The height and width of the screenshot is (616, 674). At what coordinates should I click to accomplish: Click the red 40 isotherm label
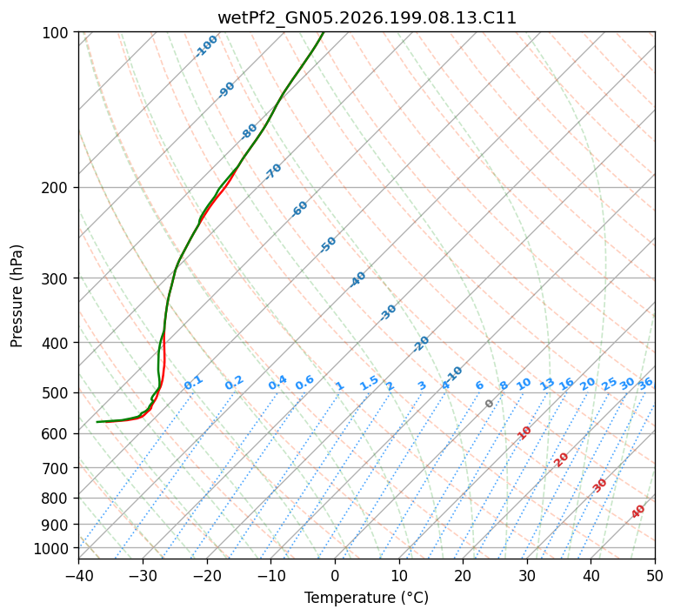637,512
